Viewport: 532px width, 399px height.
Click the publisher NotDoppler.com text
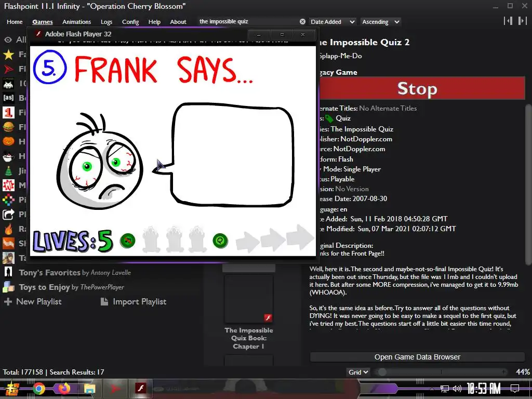(x=366, y=139)
